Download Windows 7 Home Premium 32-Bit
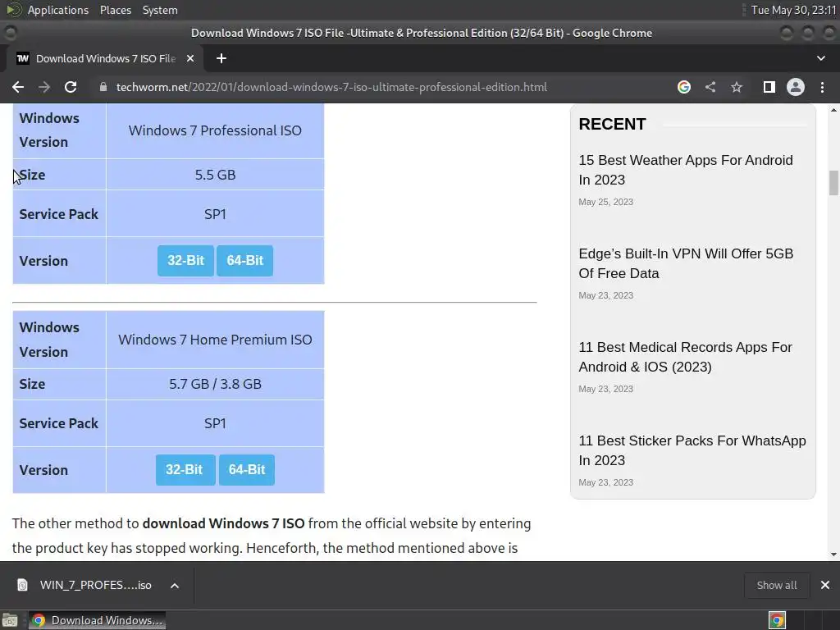This screenshot has width=840, height=630. coord(185,470)
